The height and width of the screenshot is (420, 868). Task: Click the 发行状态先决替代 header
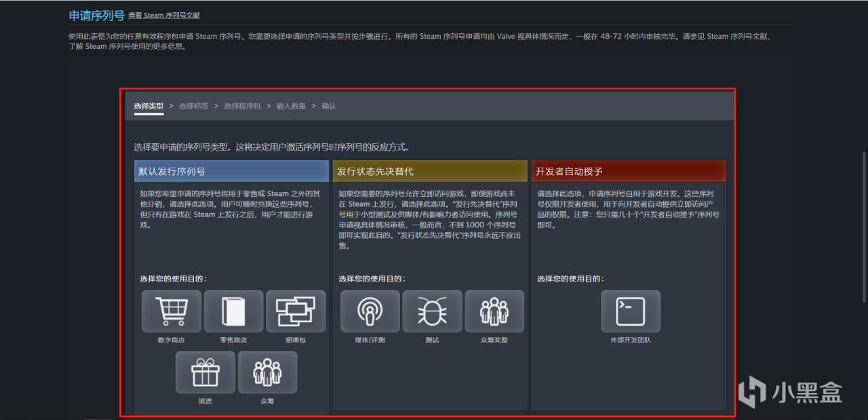coord(430,171)
